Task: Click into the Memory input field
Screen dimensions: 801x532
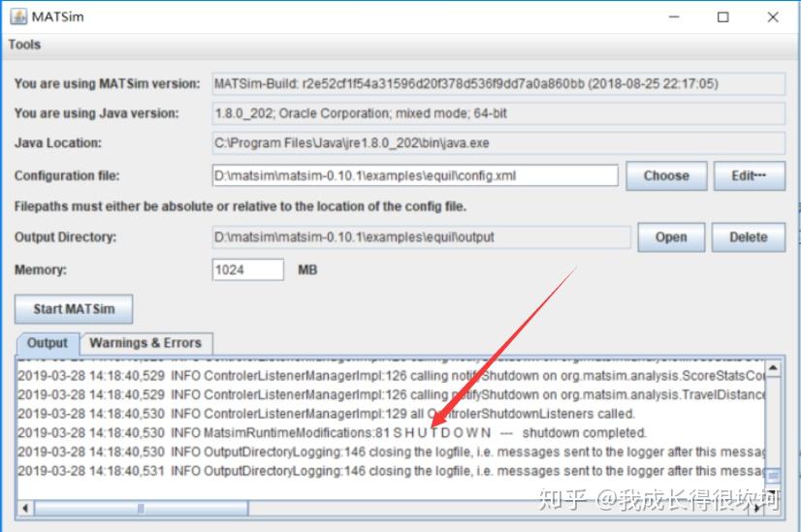Action: tap(247, 269)
